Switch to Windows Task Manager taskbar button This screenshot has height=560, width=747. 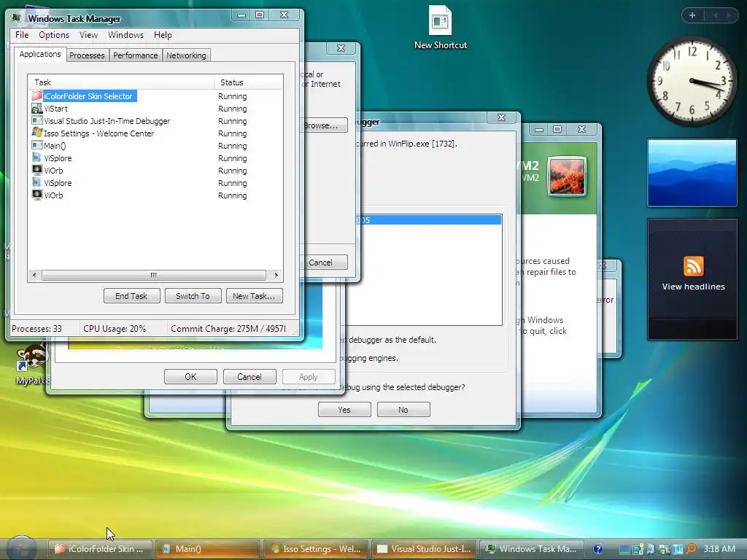click(531, 549)
